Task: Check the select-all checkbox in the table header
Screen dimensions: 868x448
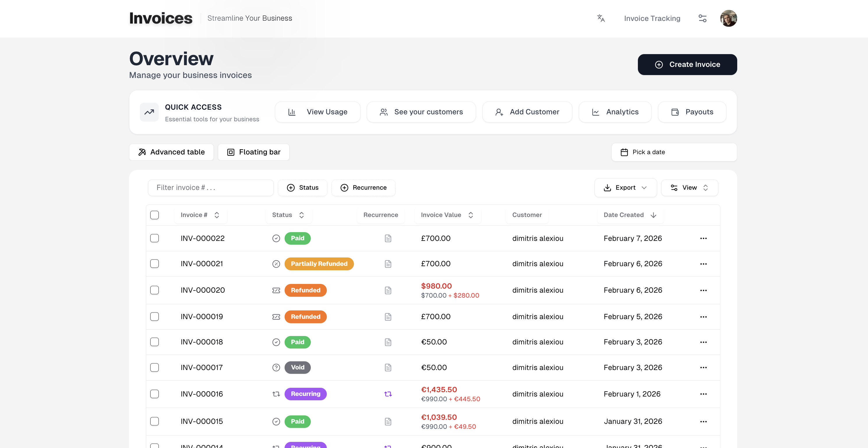Action: [x=155, y=215]
